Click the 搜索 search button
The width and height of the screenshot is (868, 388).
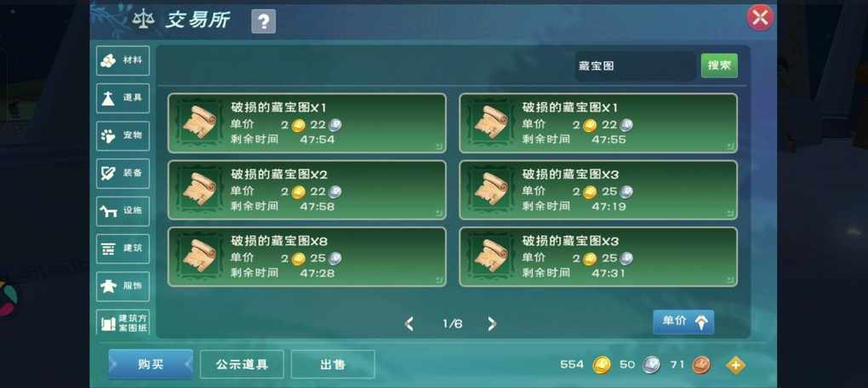pyautogui.click(x=719, y=66)
